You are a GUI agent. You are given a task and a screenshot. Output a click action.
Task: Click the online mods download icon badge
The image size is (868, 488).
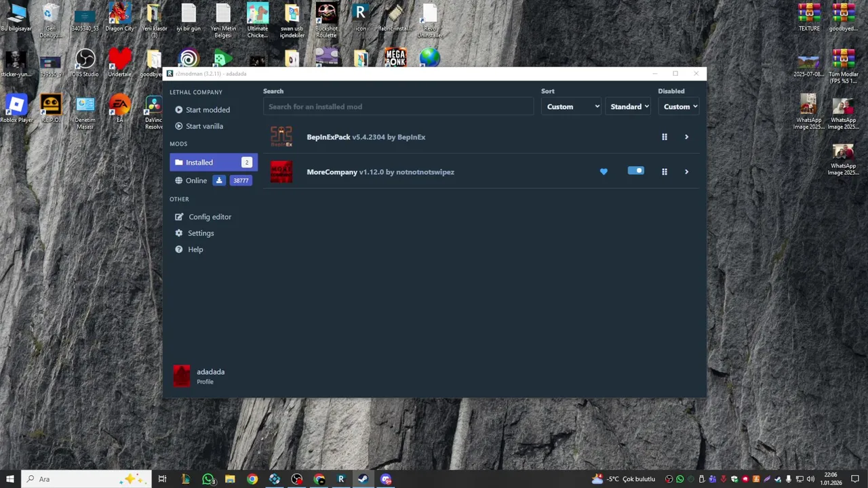pyautogui.click(x=218, y=180)
